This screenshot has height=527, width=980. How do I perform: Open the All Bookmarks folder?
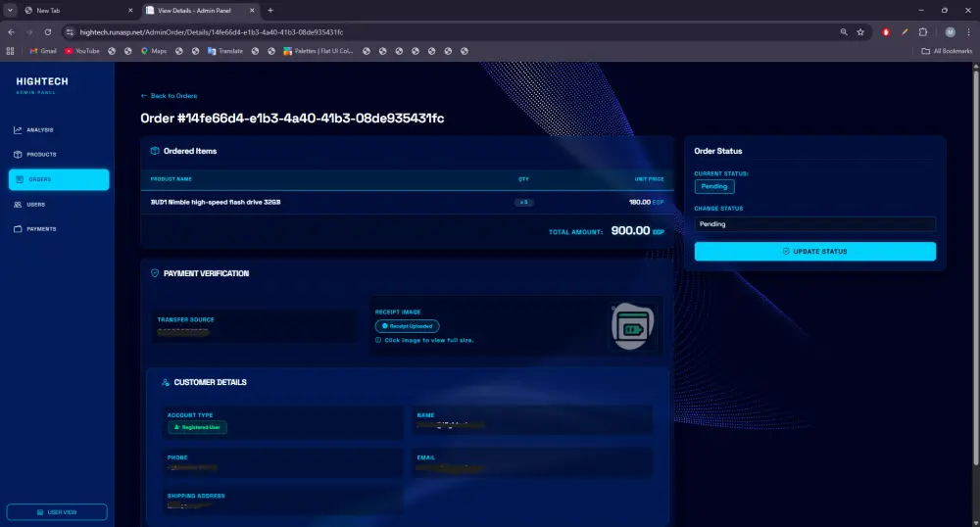point(947,51)
